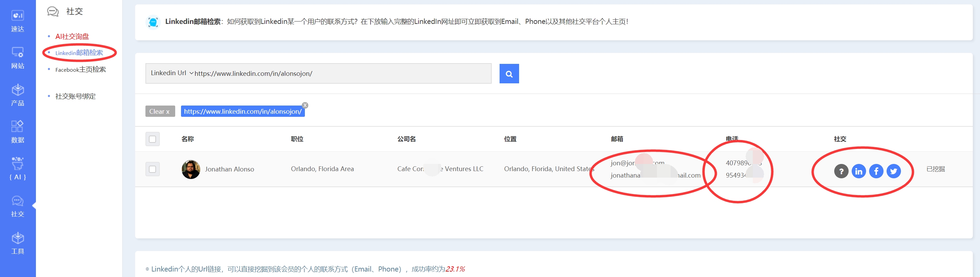Viewport: 980px width, 277px height.
Task: Click the Clear x button
Action: point(159,111)
